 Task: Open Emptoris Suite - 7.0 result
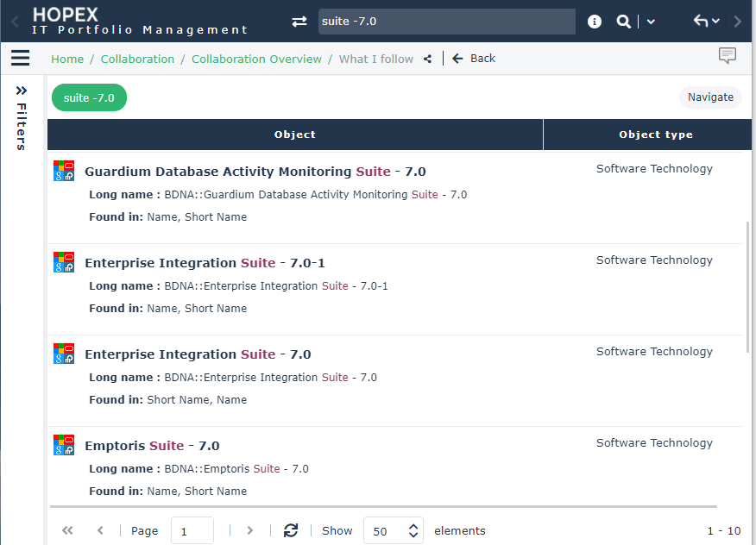[152, 446]
